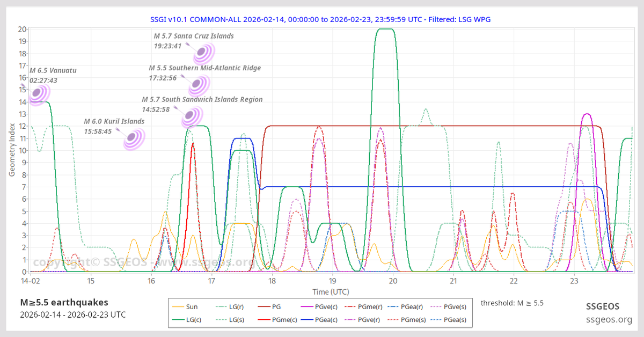The width and height of the screenshot is (644, 337).
Task: Toggle the Sun series in the legend
Action: click(x=185, y=307)
